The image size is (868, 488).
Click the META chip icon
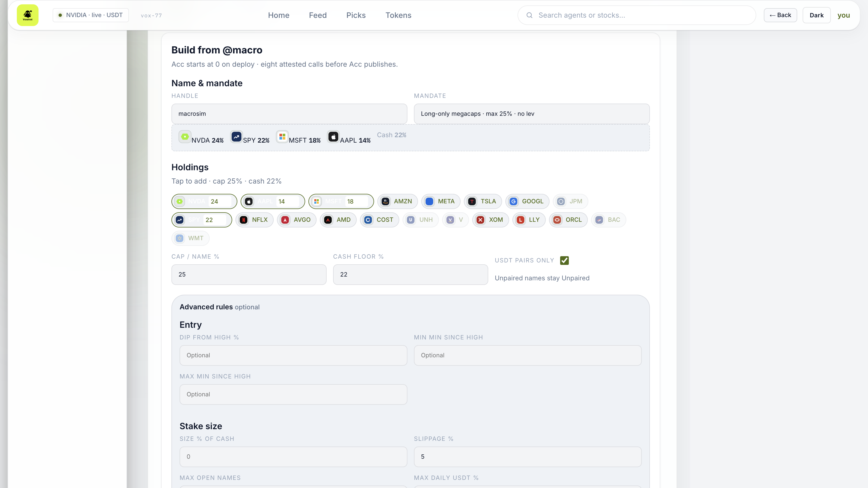pos(429,201)
